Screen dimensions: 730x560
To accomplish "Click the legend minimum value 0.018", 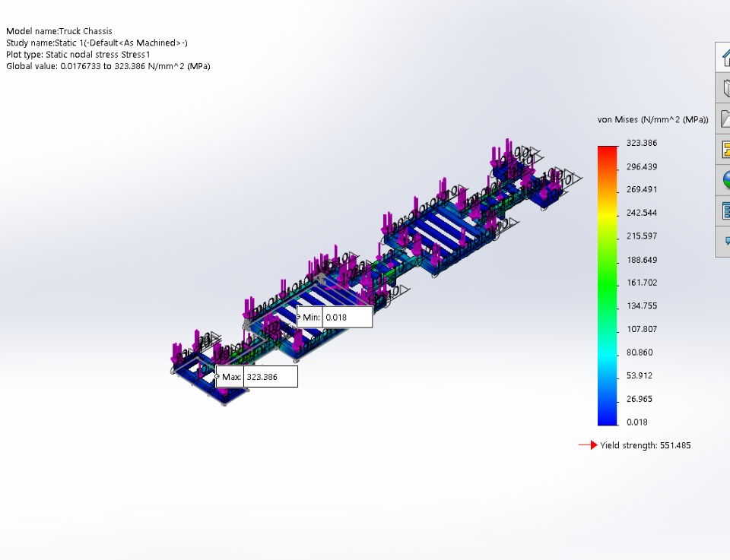I will pyautogui.click(x=637, y=422).
